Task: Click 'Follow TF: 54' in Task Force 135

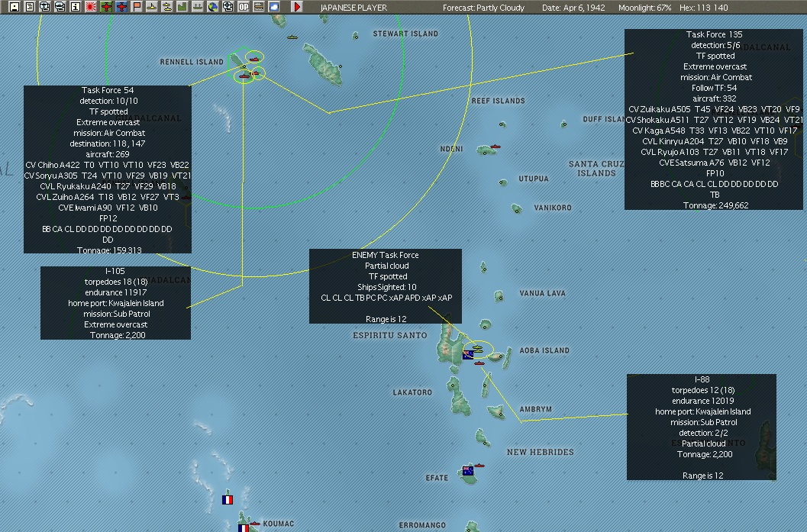Action: point(714,88)
